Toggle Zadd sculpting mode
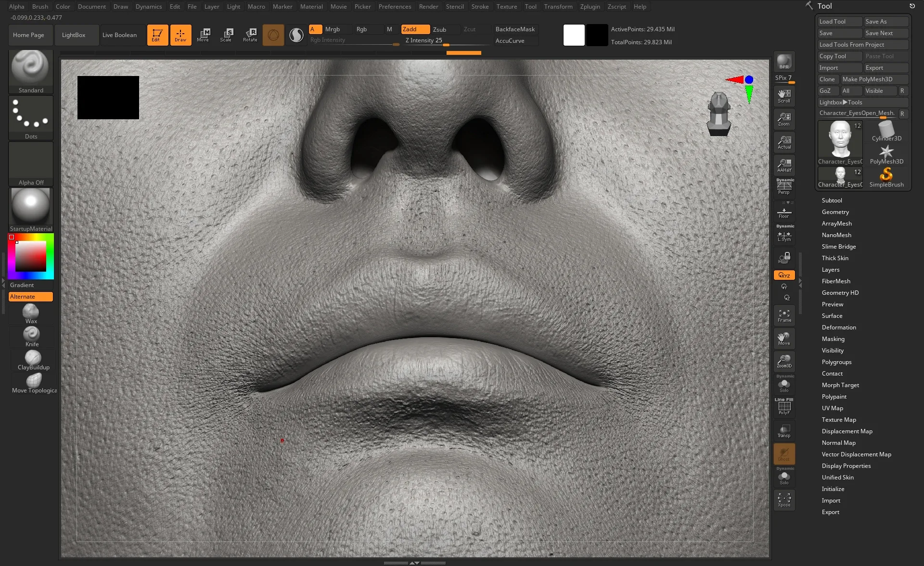Image resolution: width=924 pixels, height=566 pixels. click(x=414, y=29)
